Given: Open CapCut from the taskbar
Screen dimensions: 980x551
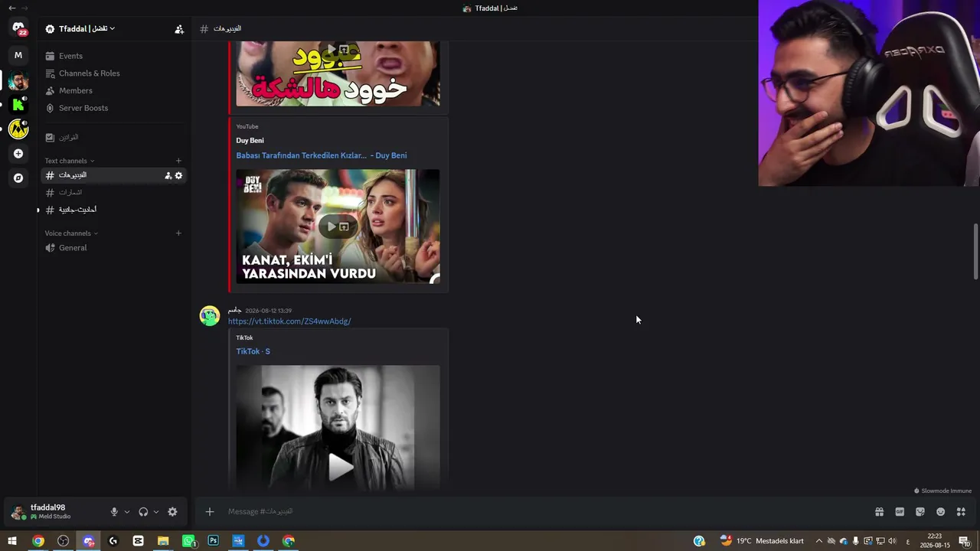Looking at the screenshot, I should coord(138,541).
